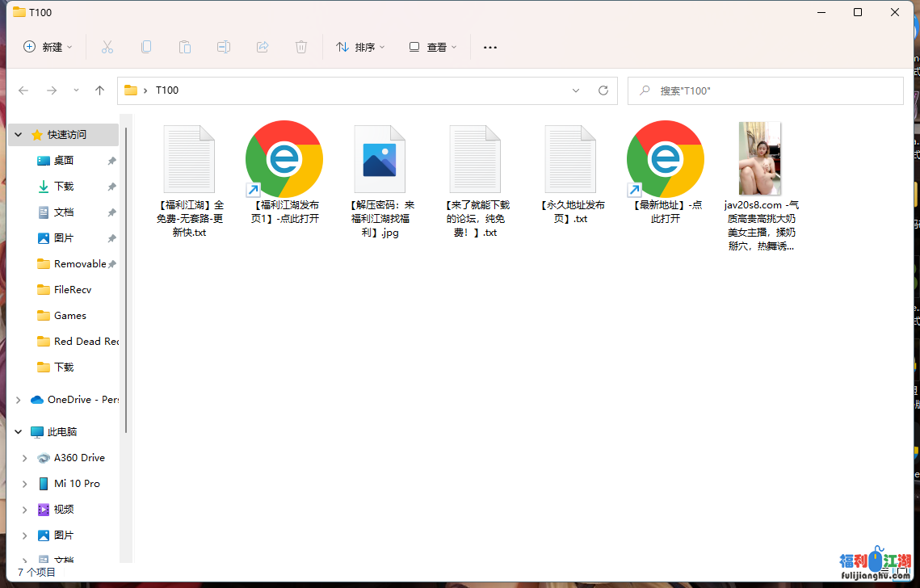Select the Games folder in sidebar
The height and width of the screenshot is (588, 920).
pos(69,316)
